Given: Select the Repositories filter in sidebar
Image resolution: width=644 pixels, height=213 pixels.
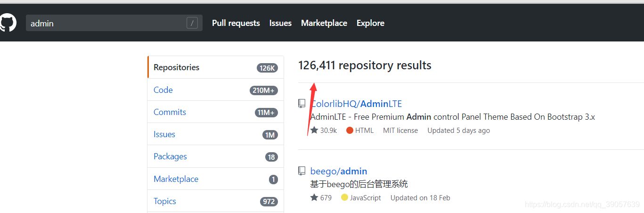Looking at the screenshot, I should point(216,67).
